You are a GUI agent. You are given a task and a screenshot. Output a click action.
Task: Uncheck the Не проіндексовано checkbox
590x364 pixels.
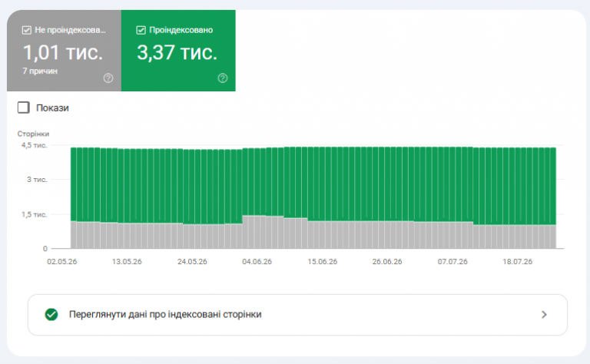pos(27,30)
